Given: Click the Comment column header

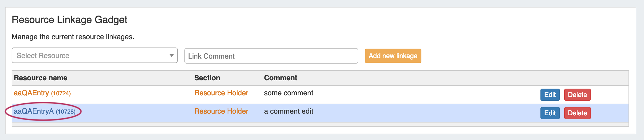Looking at the screenshot, I should (x=280, y=78).
